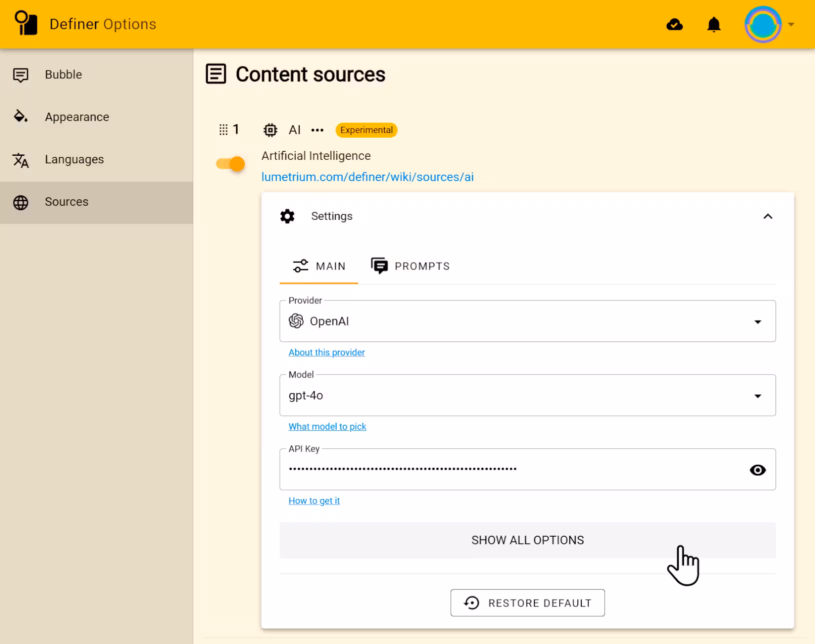Screen dimensions: 815x644
Task: Click the Experimental badge
Action: tap(367, 130)
